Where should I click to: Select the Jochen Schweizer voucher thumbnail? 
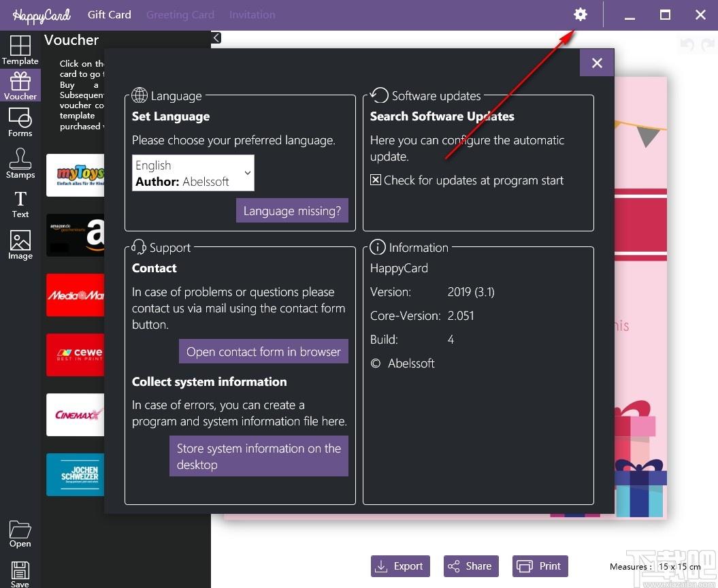tap(75, 475)
